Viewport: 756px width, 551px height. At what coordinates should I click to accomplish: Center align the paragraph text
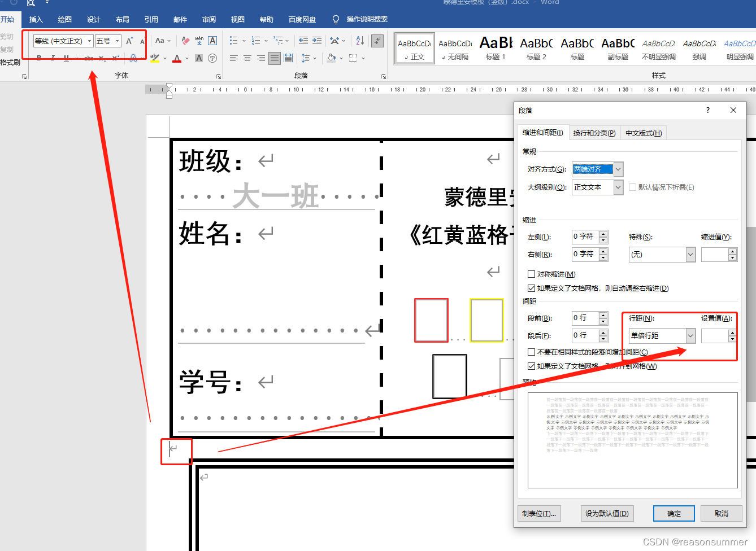[x=247, y=58]
